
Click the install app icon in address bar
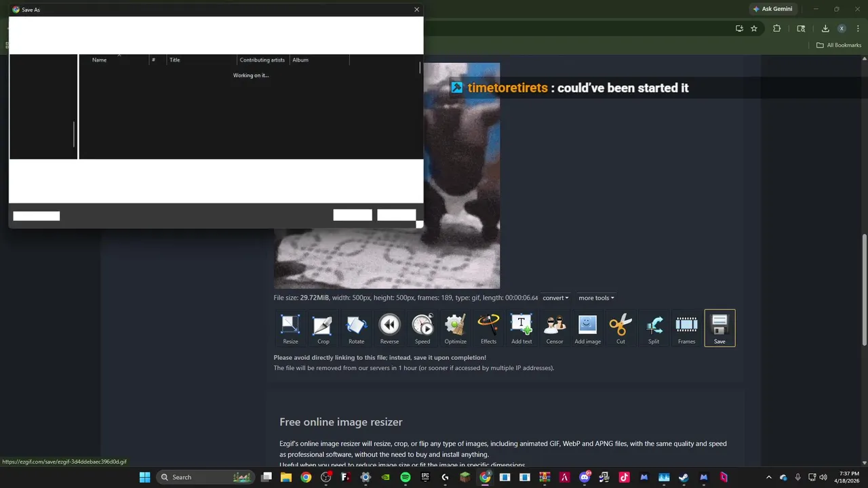[x=739, y=28]
